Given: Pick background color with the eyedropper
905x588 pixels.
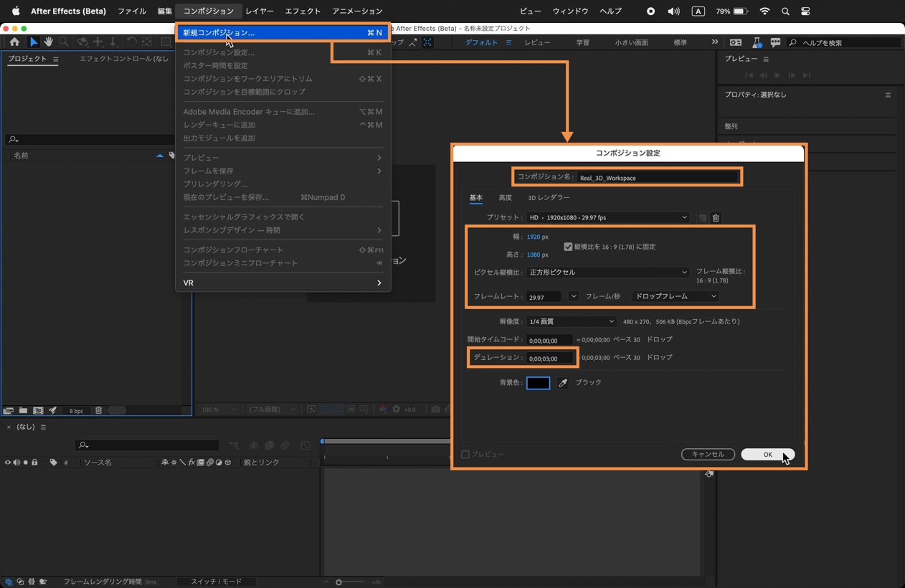Looking at the screenshot, I should tap(563, 383).
